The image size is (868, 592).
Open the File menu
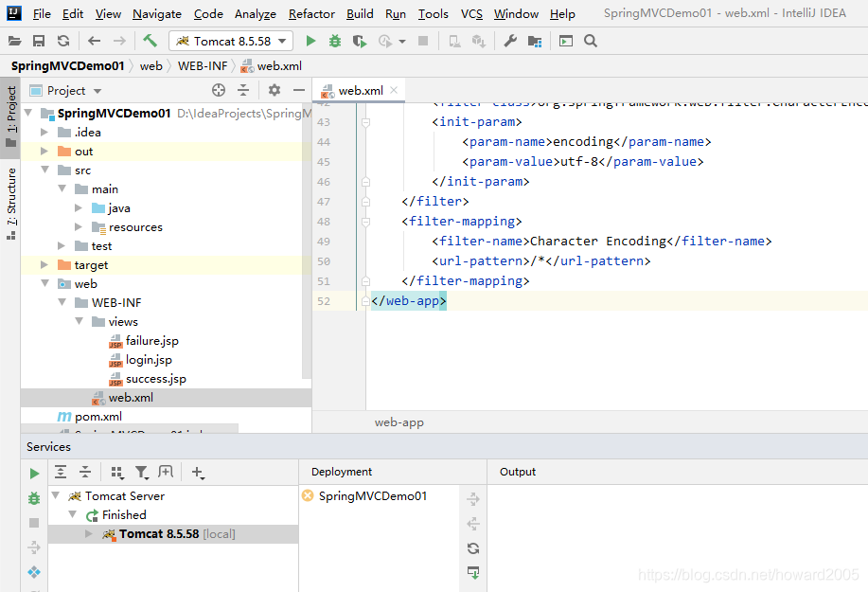point(42,14)
